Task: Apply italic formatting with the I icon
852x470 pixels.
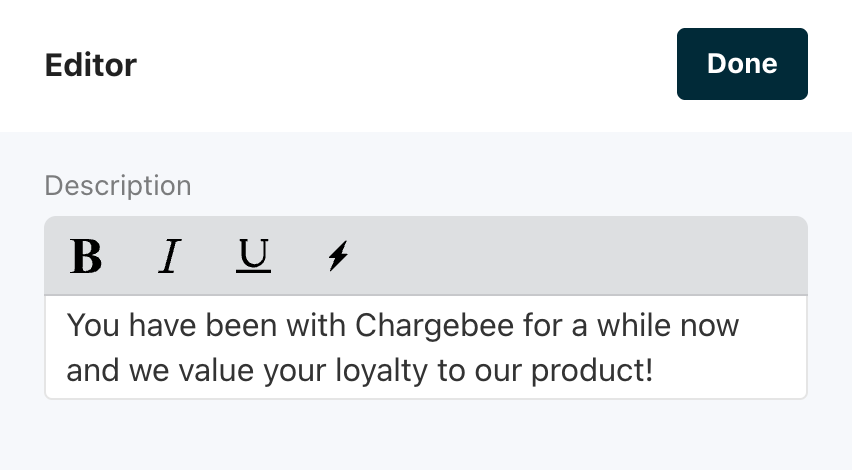Action: coord(170,257)
